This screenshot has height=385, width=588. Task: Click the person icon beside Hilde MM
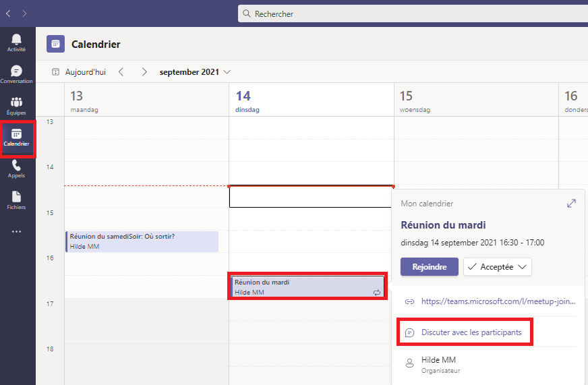click(409, 363)
